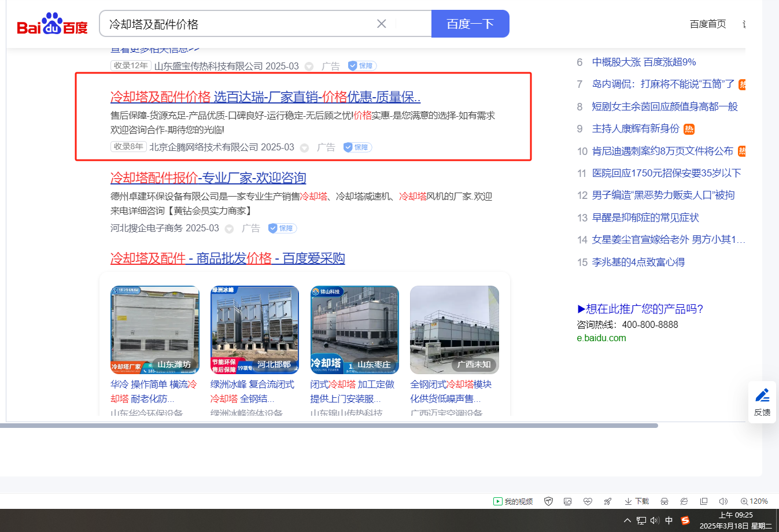This screenshot has width=779, height=532.
Task: Open hot search 肯尼迪遇刺案约8万页文件将公布
Action: (663, 151)
